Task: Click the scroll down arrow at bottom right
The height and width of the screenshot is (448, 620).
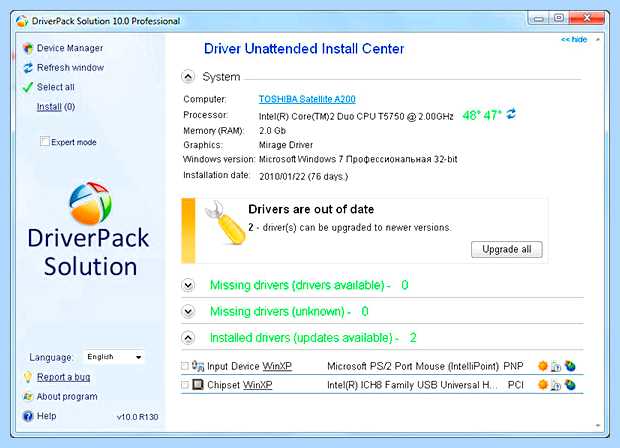Action: pyautogui.click(x=597, y=425)
